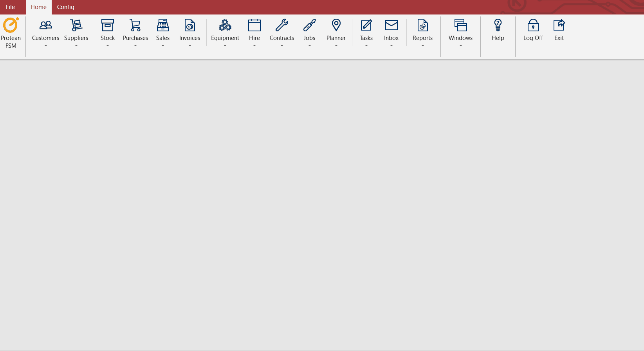Open the Customers people icon

coord(46,25)
